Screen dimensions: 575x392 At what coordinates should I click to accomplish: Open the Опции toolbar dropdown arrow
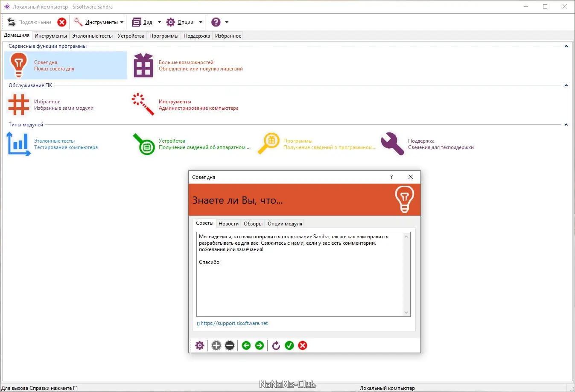pyautogui.click(x=201, y=22)
